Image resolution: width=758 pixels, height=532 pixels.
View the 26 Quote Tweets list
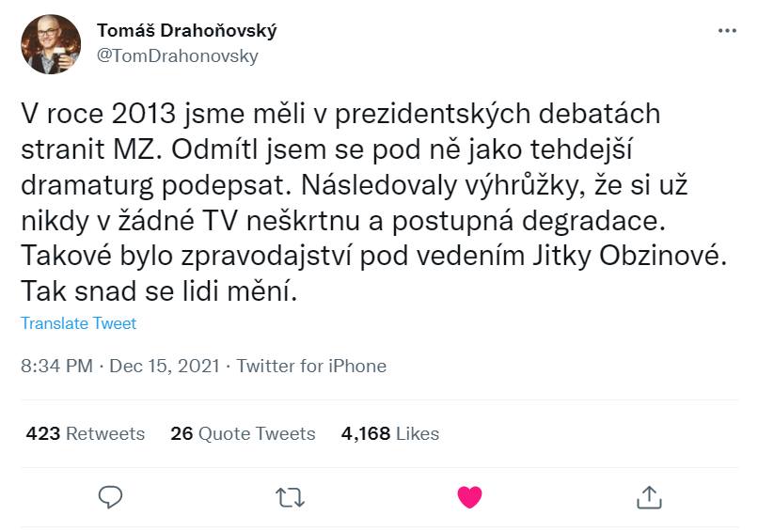click(243, 433)
